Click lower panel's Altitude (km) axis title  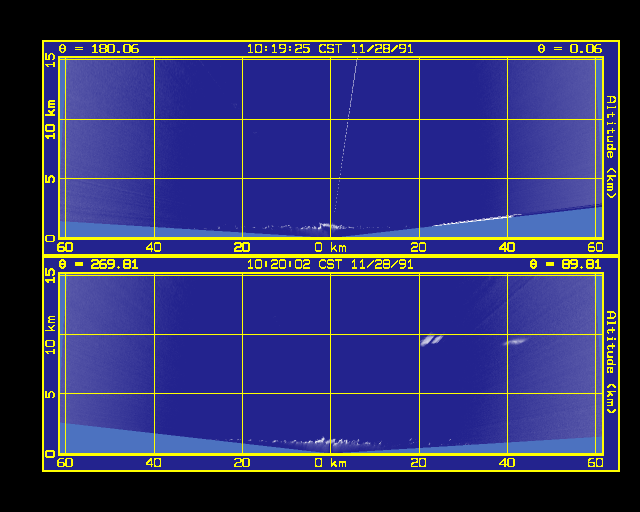pyautogui.click(x=611, y=362)
